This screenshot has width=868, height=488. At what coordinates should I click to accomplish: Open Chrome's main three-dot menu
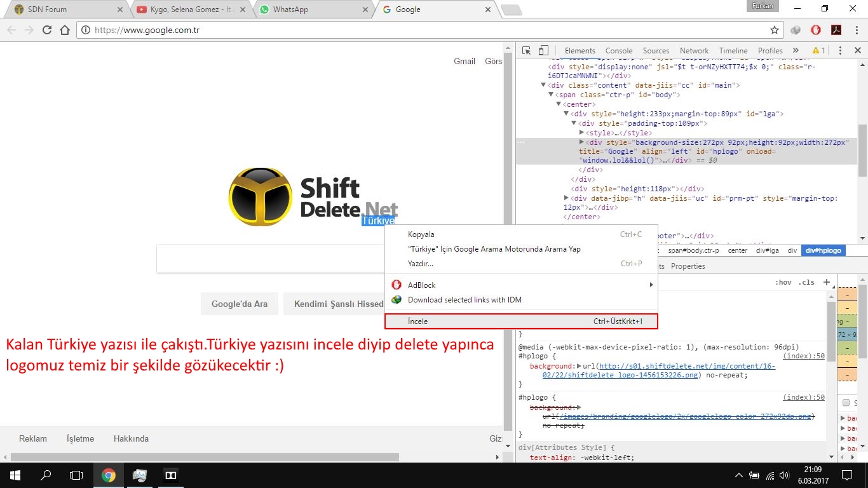856,30
